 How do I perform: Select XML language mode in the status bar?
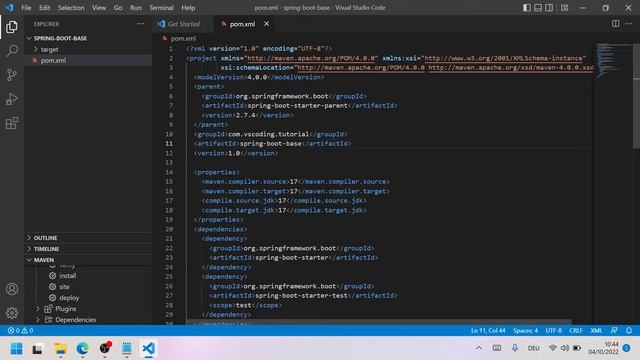click(x=596, y=331)
